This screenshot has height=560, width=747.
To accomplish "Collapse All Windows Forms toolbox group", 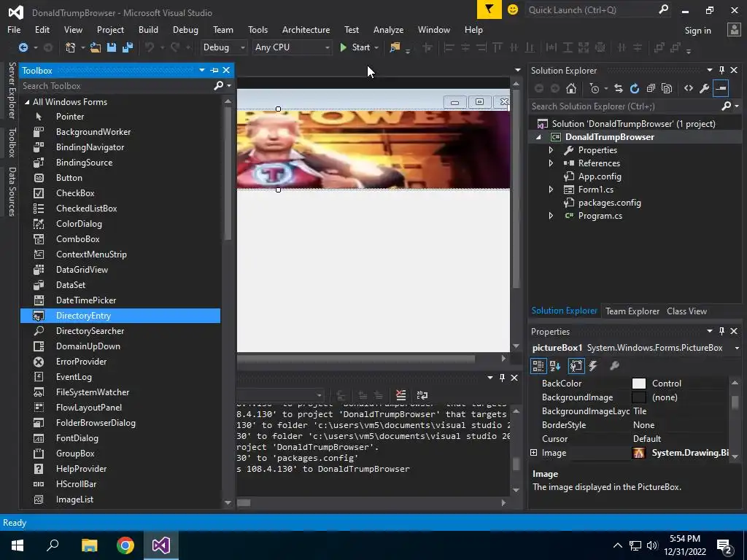I will 27,102.
